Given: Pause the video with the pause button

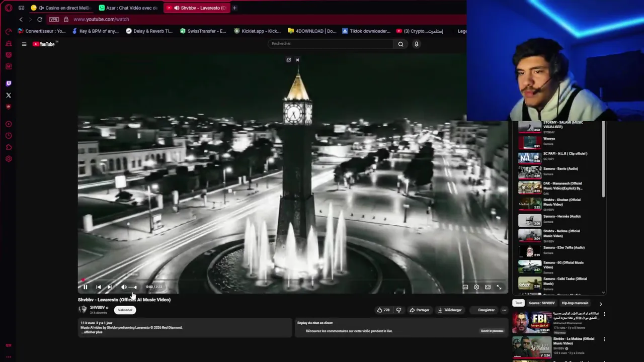Looking at the screenshot, I should coord(85,287).
